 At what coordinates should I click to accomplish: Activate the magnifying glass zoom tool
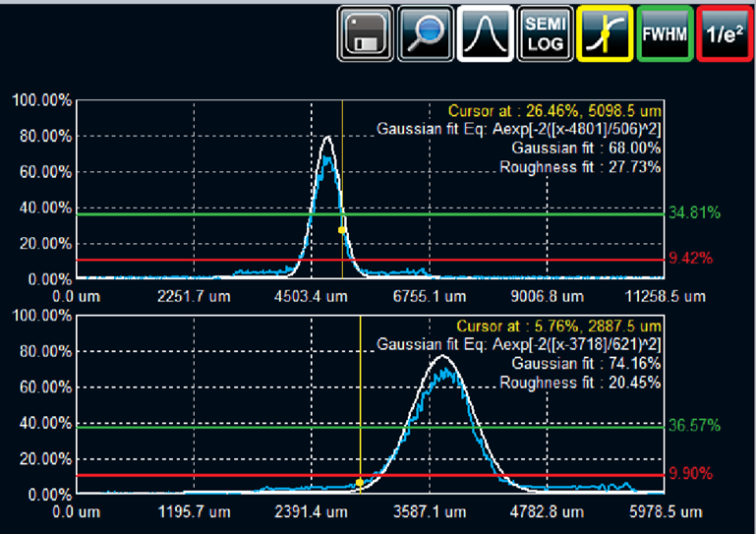427,34
